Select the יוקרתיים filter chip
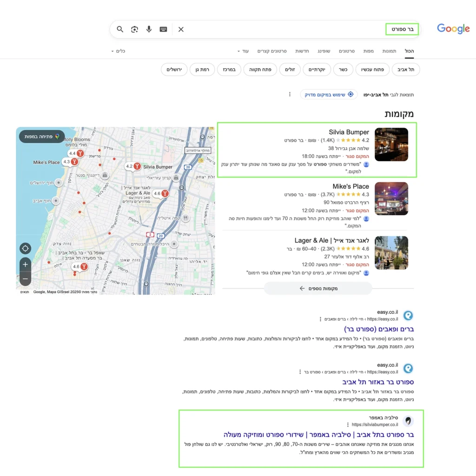476x476 pixels. [317, 70]
